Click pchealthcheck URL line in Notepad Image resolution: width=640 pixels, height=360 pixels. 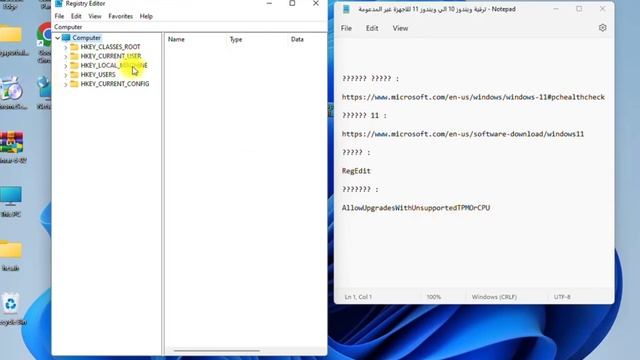(x=473, y=97)
